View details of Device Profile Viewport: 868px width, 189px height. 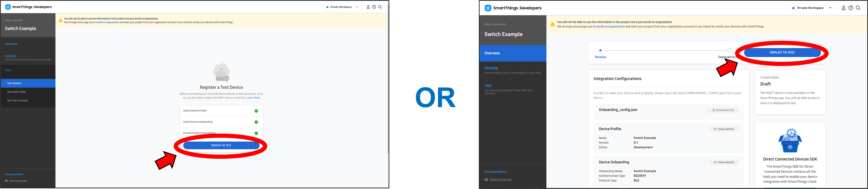[724, 129]
